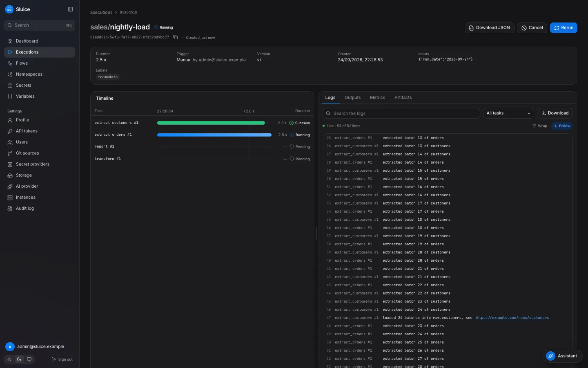
Task: Open the example.com/runs/customers log link
Action: [511, 318]
